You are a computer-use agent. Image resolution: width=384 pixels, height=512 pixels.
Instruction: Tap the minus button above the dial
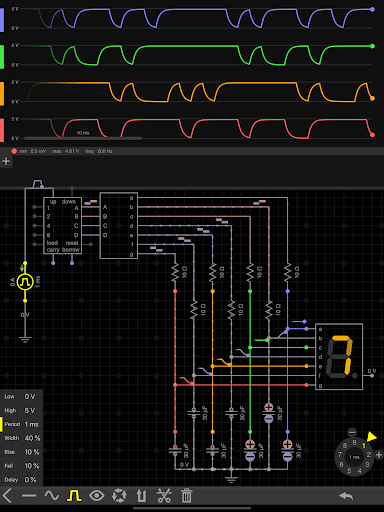click(x=352, y=433)
